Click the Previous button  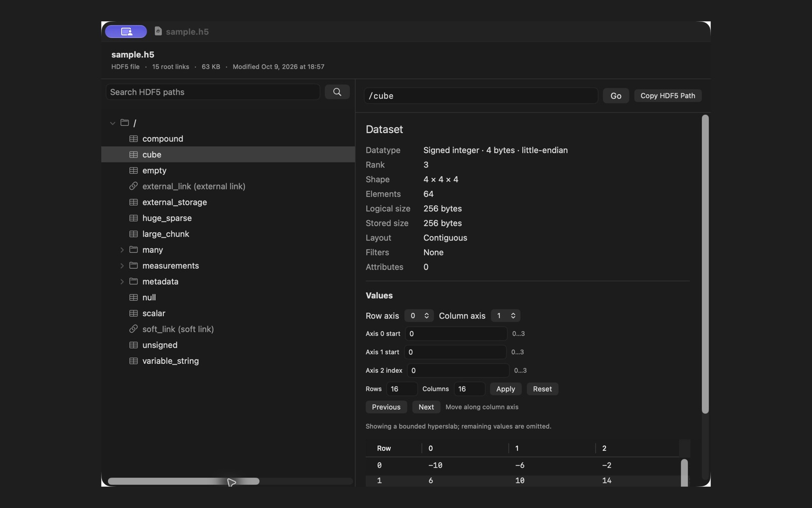click(386, 407)
